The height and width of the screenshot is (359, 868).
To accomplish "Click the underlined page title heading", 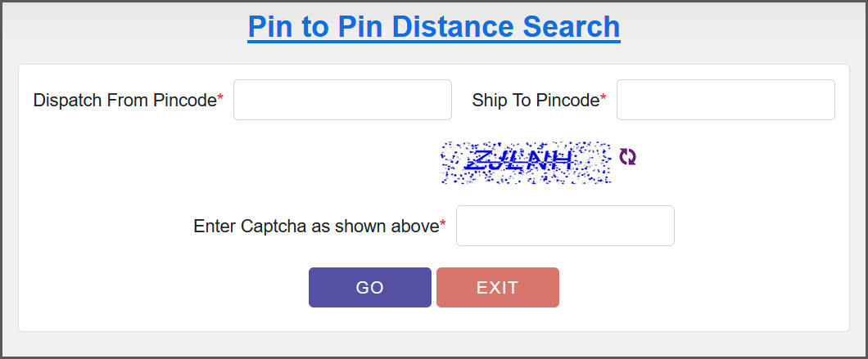I will (434, 27).
